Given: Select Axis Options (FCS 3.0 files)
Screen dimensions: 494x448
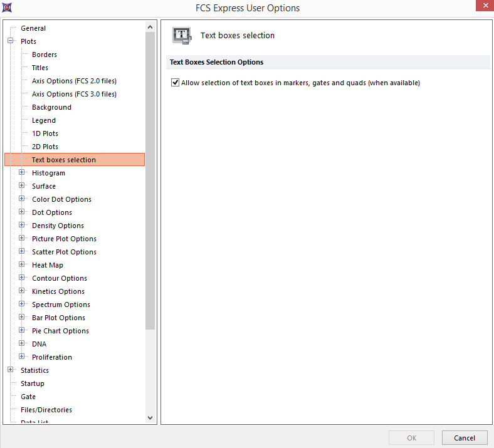Looking at the screenshot, I should tap(74, 94).
